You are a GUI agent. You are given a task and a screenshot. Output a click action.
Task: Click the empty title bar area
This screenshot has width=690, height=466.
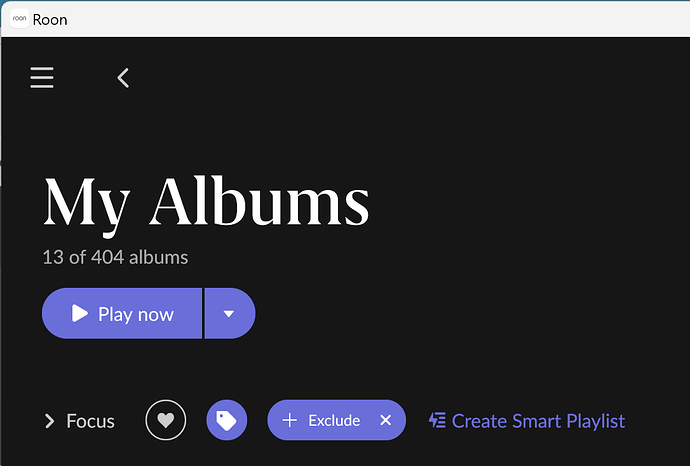pyautogui.click(x=378, y=19)
